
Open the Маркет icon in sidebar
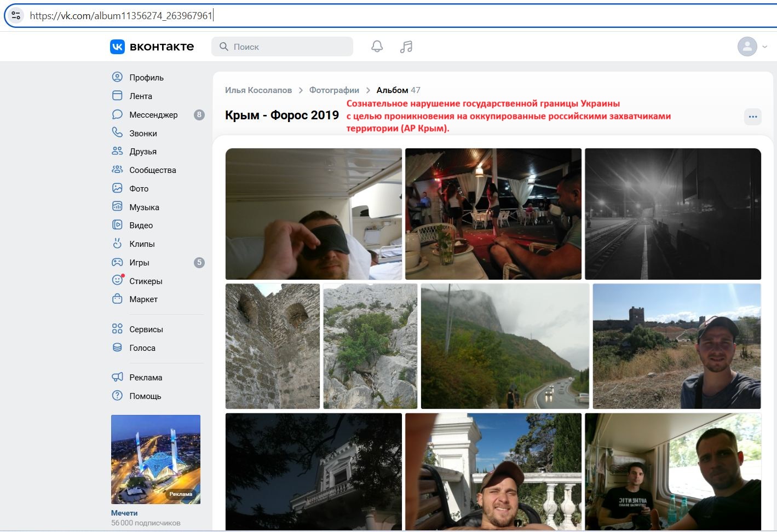pyautogui.click(x=117, y=299)
